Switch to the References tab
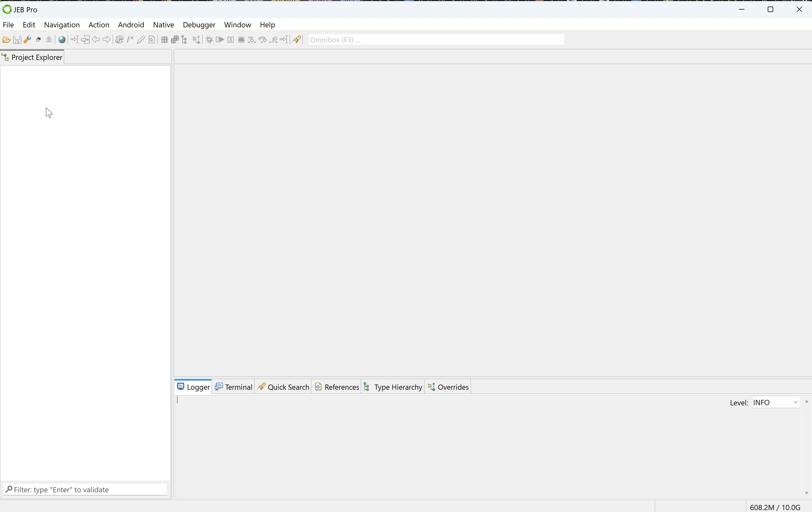812x512 pixels. point(336,387)
